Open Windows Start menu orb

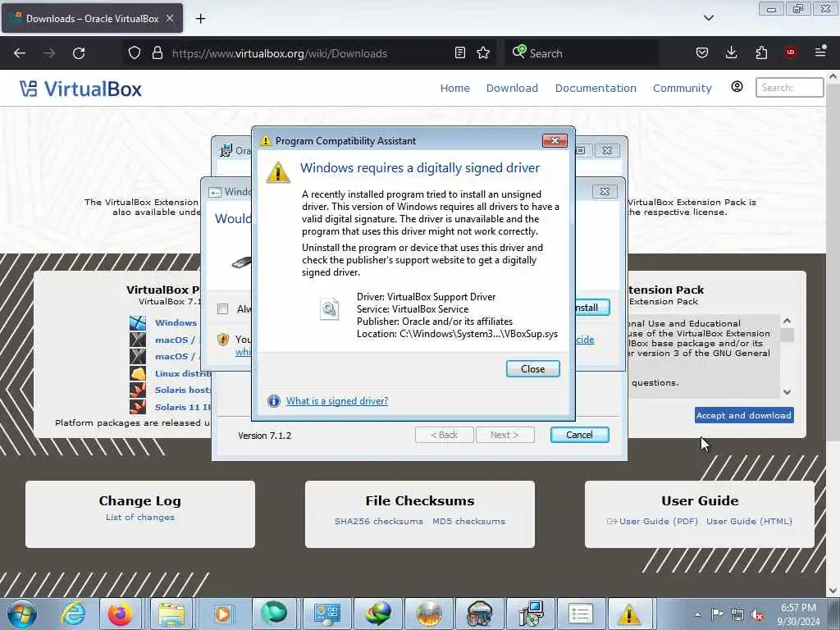pos(22,614)
